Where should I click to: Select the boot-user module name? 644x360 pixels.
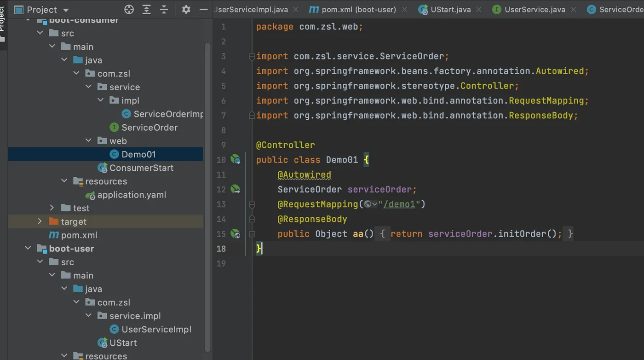(x=72, y=249)
